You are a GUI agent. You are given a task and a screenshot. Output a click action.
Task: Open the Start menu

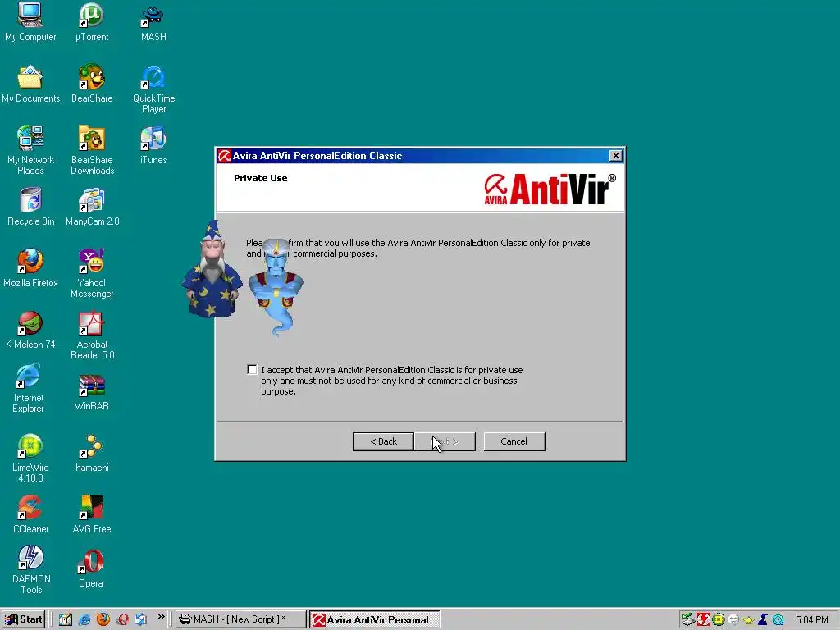23,619
